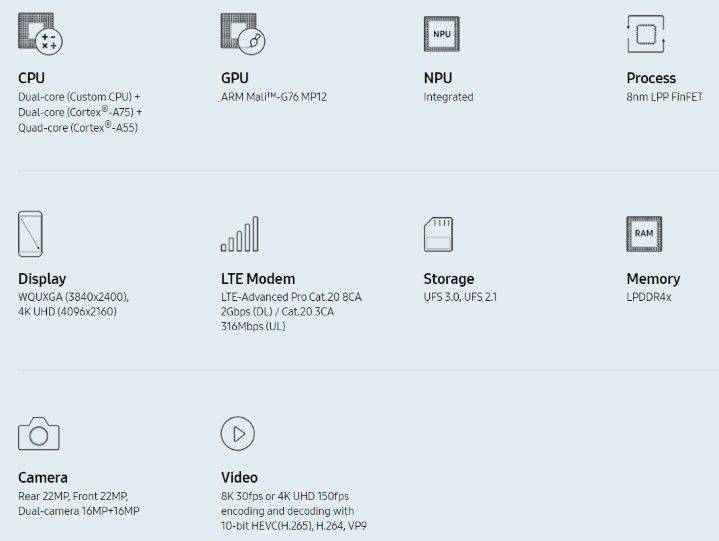Click the LTE Modem heading
Viewport: 719px width, 541px height.
(258, 279)
